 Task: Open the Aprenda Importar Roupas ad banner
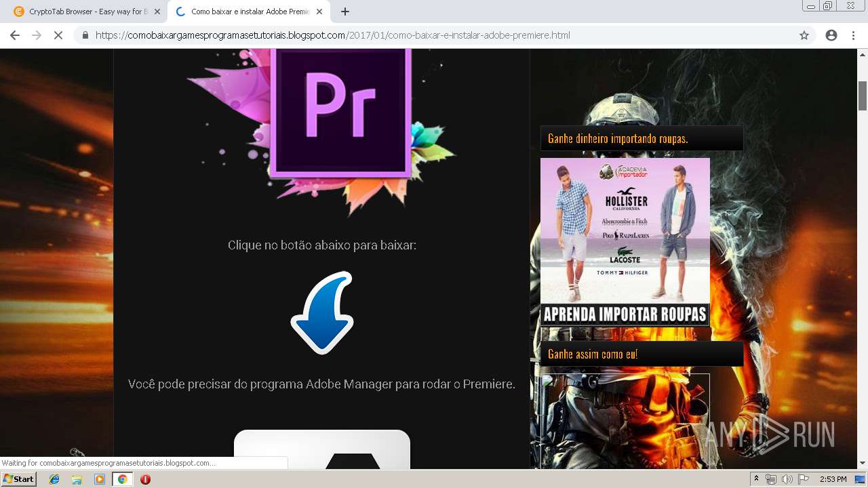coord(625,242)
